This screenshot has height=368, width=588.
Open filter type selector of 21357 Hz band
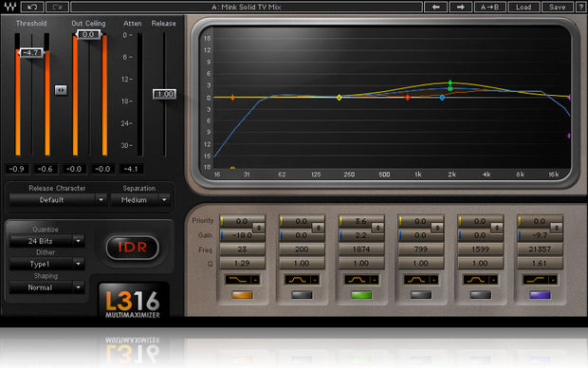(540, 280)
